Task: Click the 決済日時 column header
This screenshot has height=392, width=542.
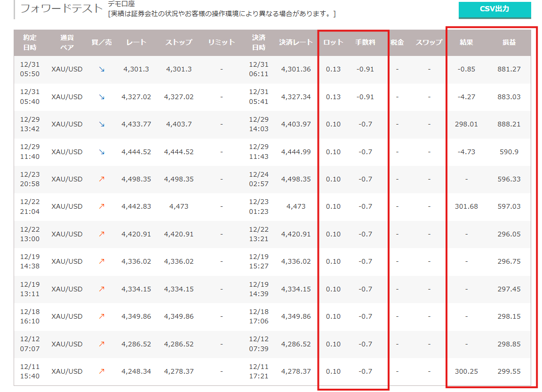Action: point(259,42)
